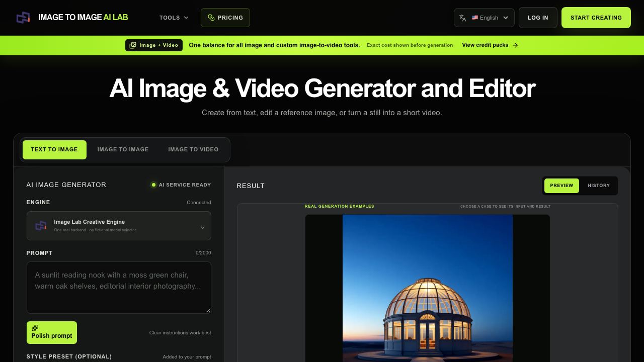Click the US flag icon
This screenshot has height=362, width=644.
[475, 18]
